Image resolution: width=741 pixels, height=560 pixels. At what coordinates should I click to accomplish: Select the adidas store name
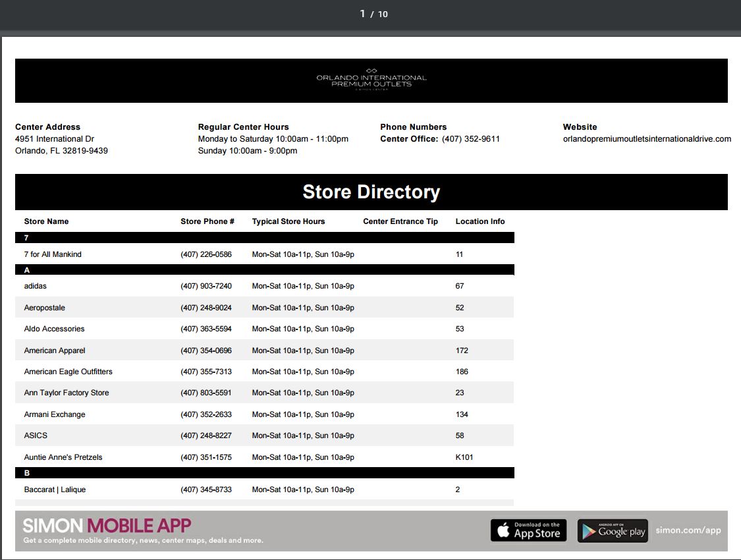point(36,286)
